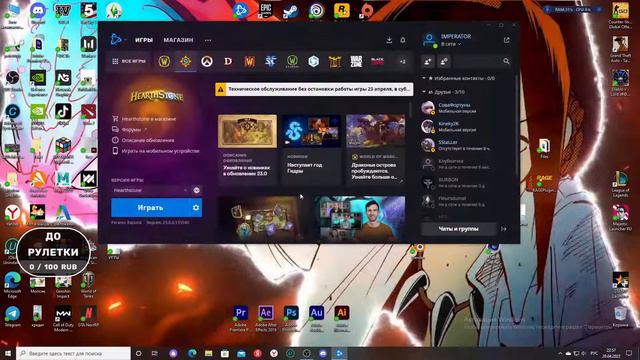The image size is (640, 360).
Task: Open the Photoshop desktop shortcut
Action: click(x=291, y=318)
